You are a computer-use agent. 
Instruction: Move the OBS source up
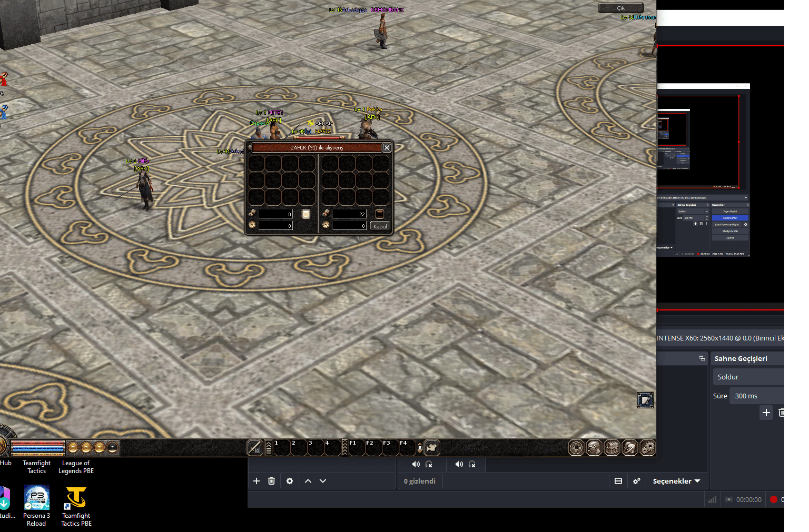point(308,481)
